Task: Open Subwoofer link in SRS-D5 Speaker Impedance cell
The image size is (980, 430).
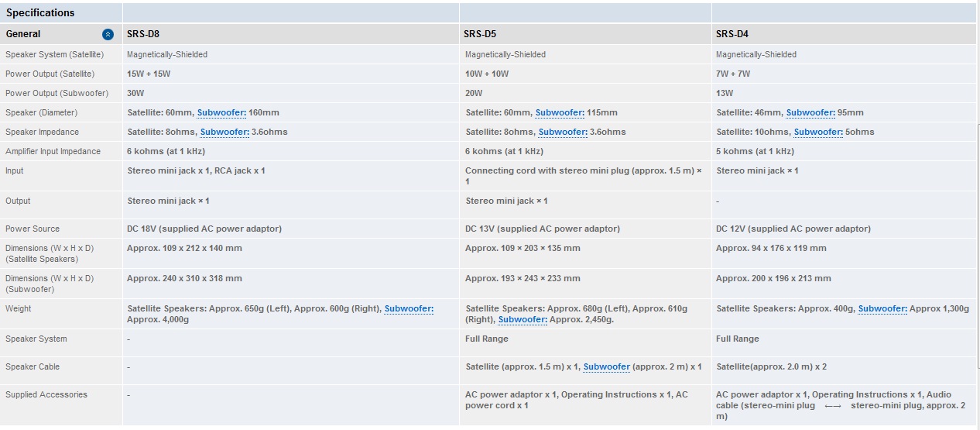Action: pyautogui.click(x=563, y=132)
